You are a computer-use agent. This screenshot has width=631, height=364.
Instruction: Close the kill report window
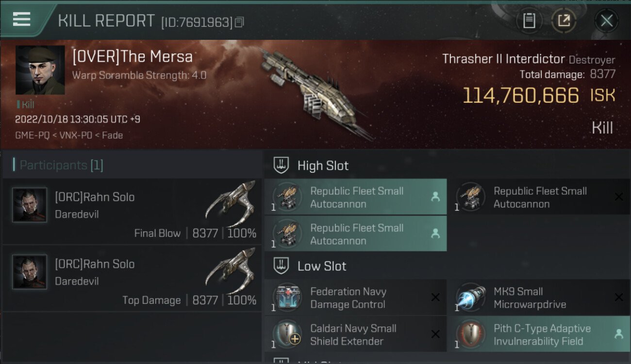pyautogui.click(x=606, y=21)
